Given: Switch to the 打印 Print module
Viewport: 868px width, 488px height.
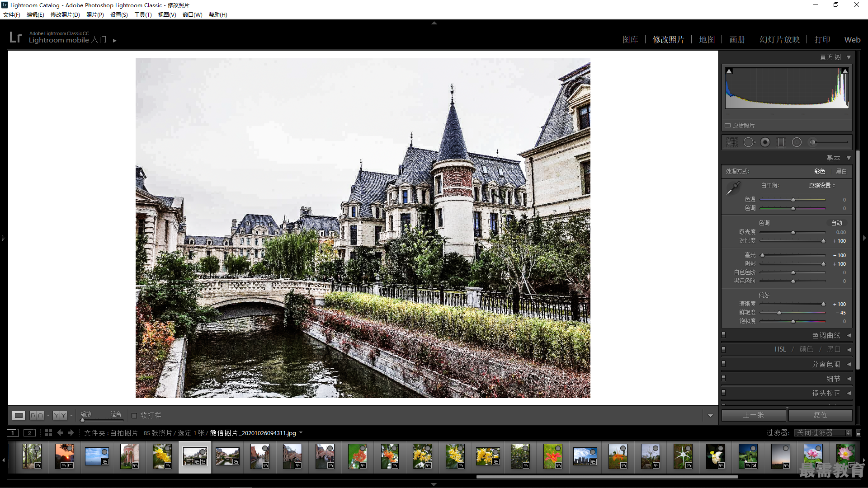Looking at the screenshot, I should click(x=822, y=40).
